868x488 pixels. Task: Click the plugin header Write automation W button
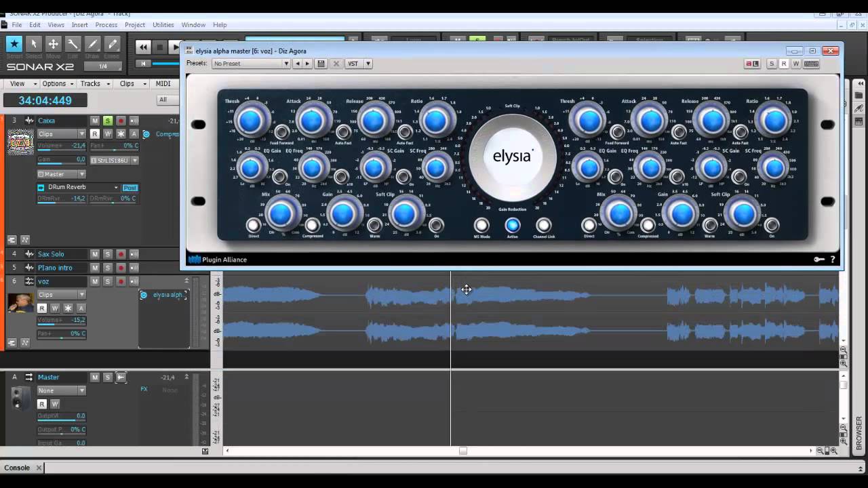point(796,64)
